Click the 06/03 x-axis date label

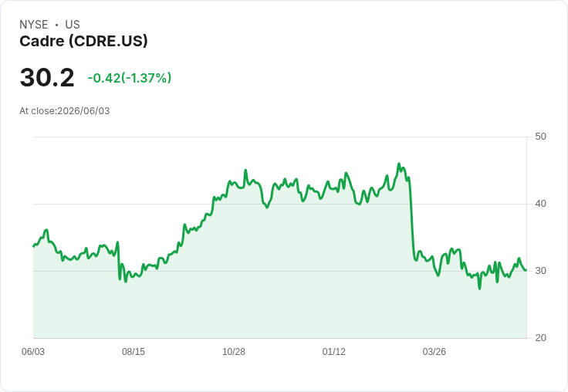pos(33,351)
